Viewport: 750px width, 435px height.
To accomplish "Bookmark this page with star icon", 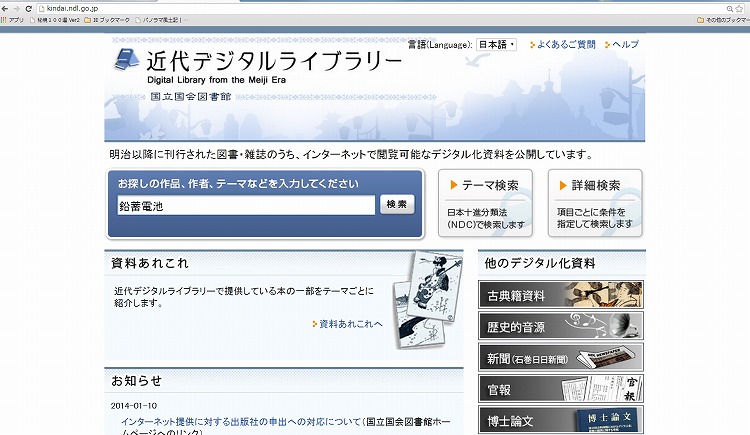I will click(740, 9).
